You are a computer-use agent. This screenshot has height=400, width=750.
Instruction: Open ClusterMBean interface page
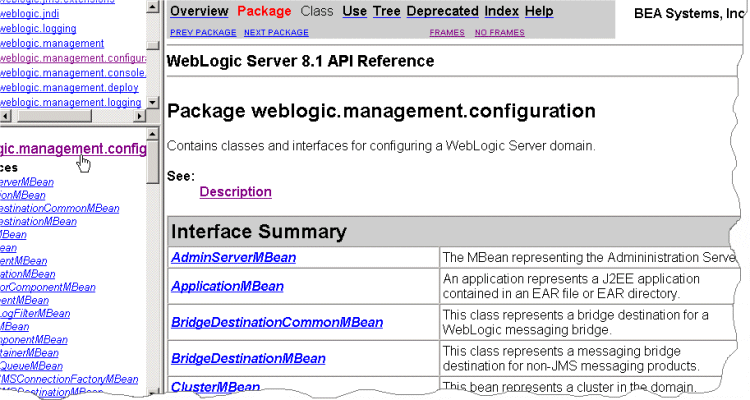coord(215,387)
